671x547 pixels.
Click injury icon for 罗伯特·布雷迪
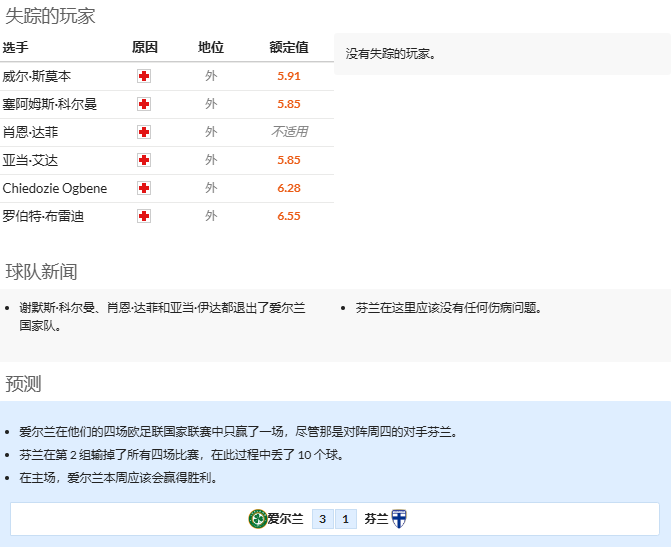(x=144, y=216)
